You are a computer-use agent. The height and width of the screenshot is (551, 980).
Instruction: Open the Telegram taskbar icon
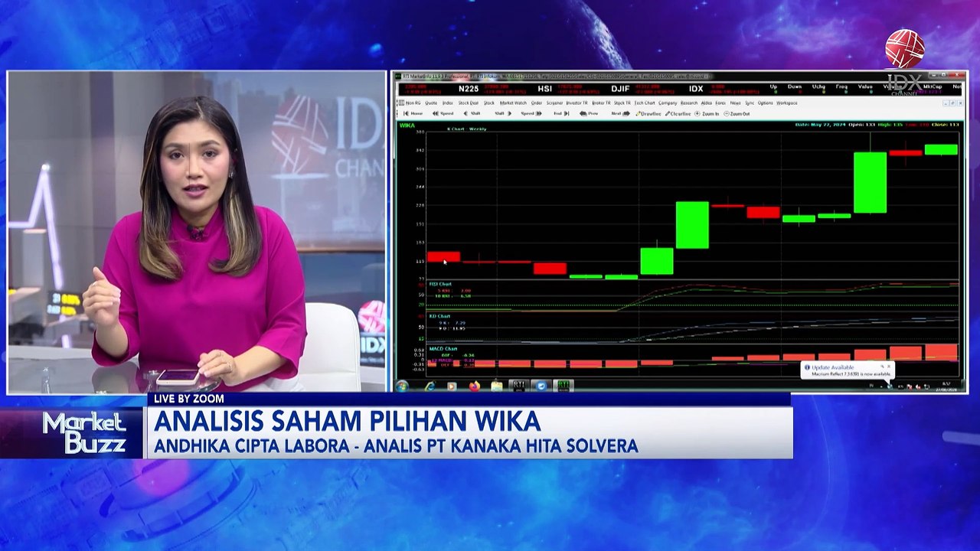[x=541, y=386]
